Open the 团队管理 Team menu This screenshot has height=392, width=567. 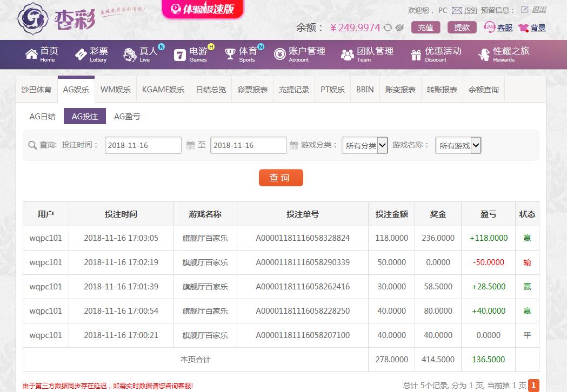(367, 54)
